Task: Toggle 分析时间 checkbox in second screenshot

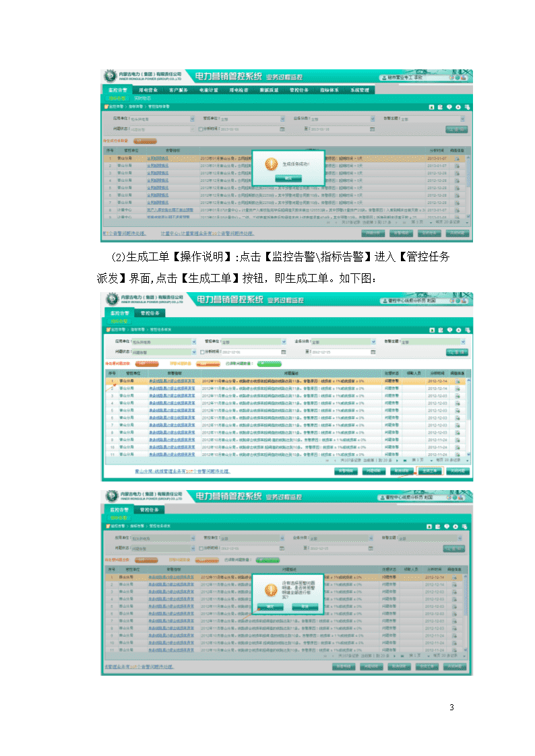Action: [203, 352]
